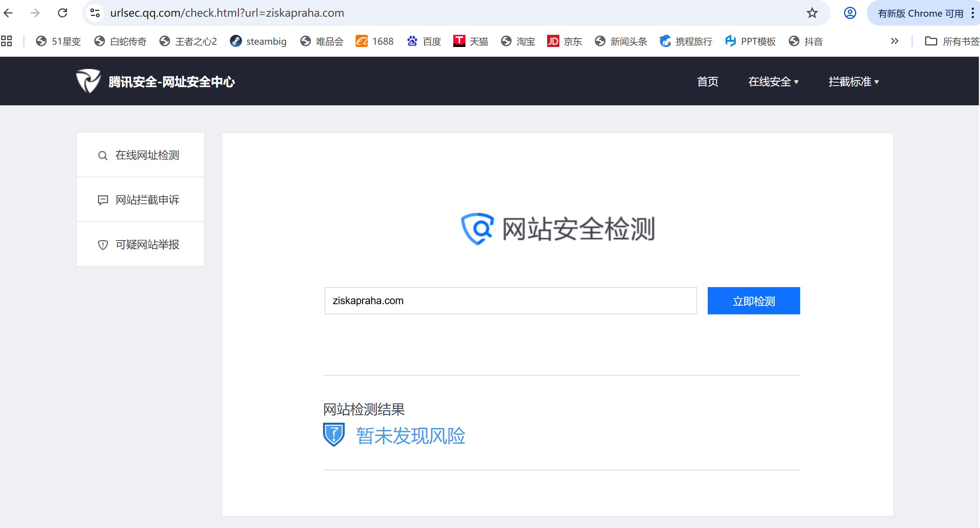Bookmark this page with star icon
The height and width of the screenshot is (528, 980).
tap(812, 13)
